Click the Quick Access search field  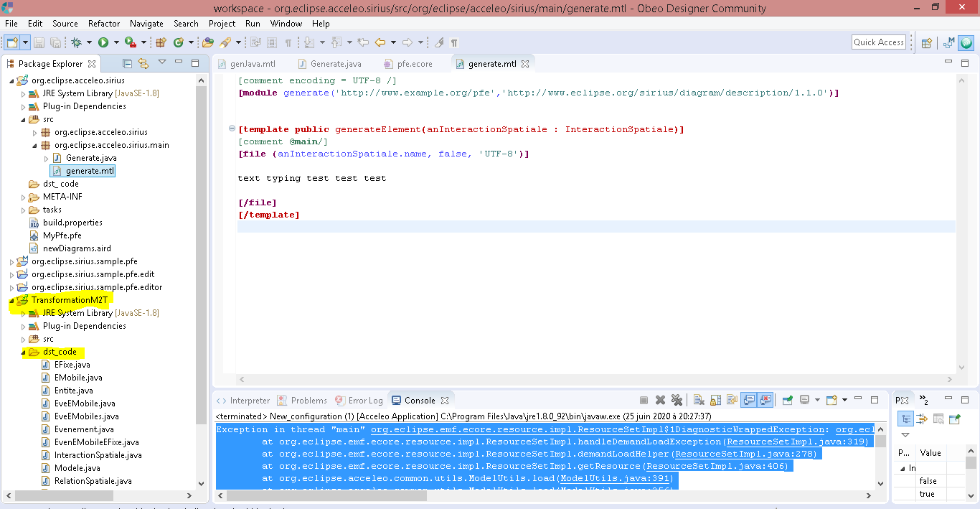pos(879,42)
